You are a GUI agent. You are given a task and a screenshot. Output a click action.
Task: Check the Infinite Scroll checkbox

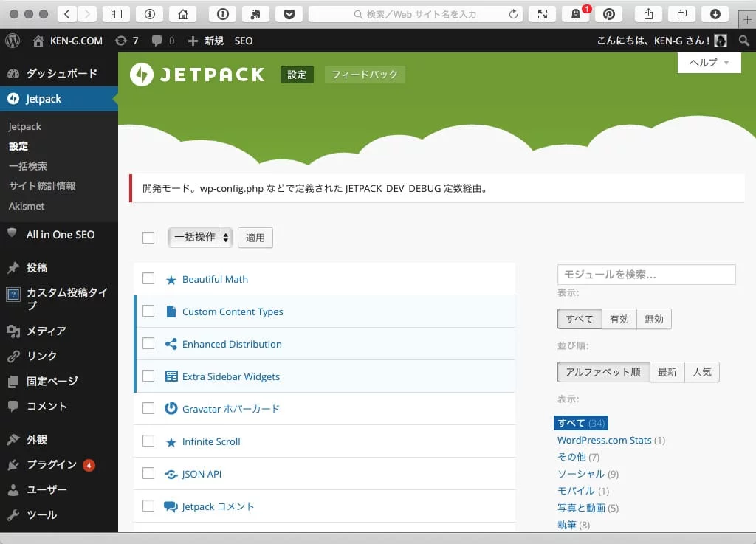click(x=148, y=441)
